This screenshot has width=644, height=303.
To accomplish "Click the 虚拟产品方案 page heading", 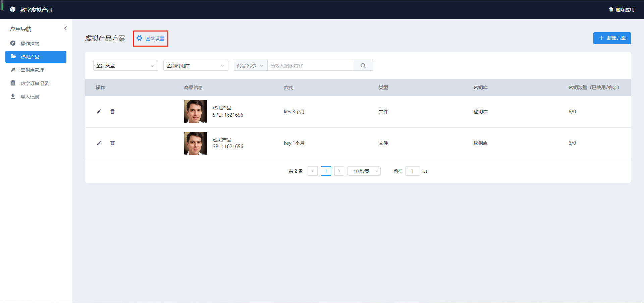I will (x=105, y=38).
